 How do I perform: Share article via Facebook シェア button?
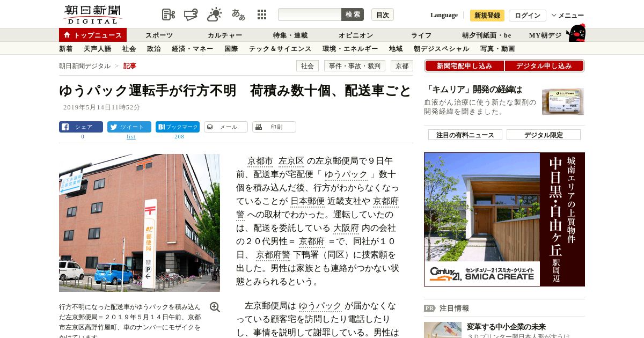click(81, 127)
